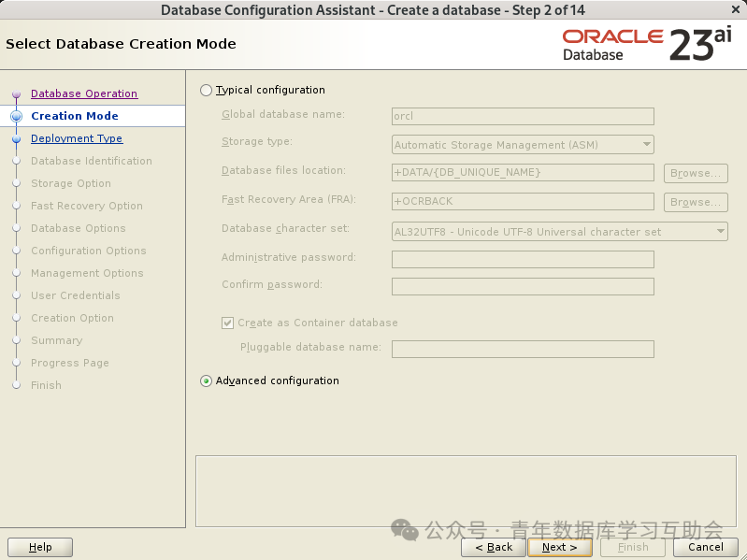The height and width of the screenshot is (560, 747).
Task: Click the Oracle Database 23ai logo
Action: (x=646, y=45)
